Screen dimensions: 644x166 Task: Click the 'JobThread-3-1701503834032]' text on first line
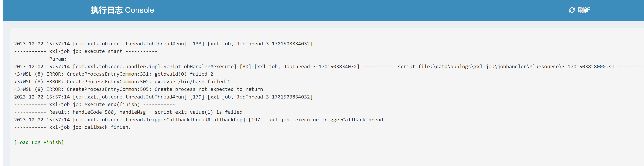275,44
